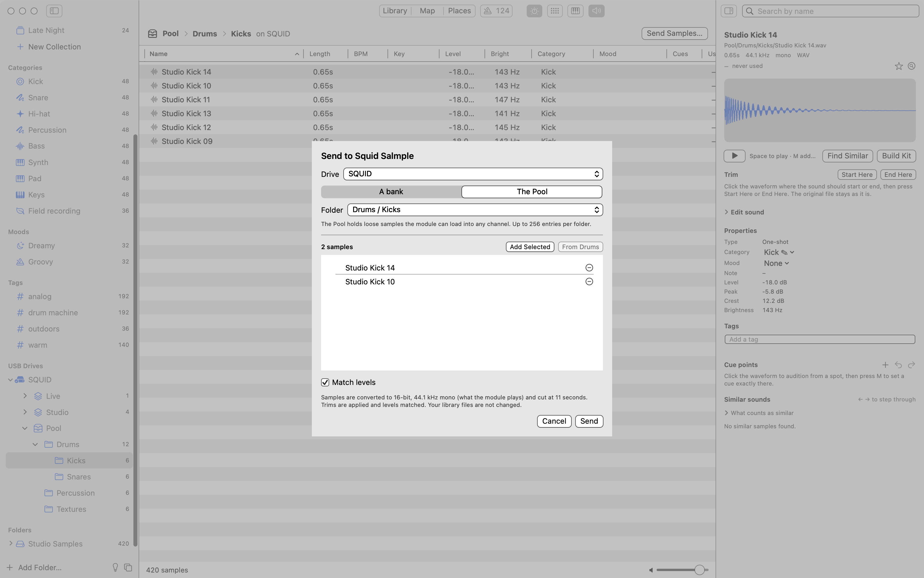Open the Folder Drums / Kicks dropdown
Viewport: 924px width, 578px height.
475,210
